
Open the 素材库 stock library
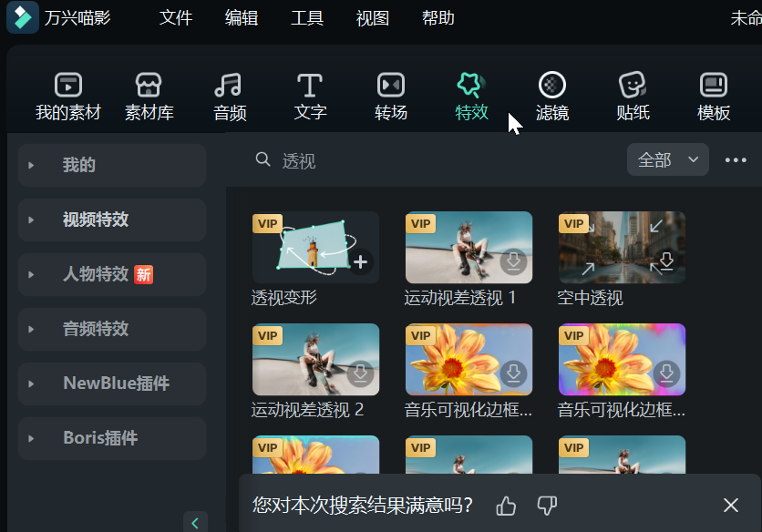point(149,97)
